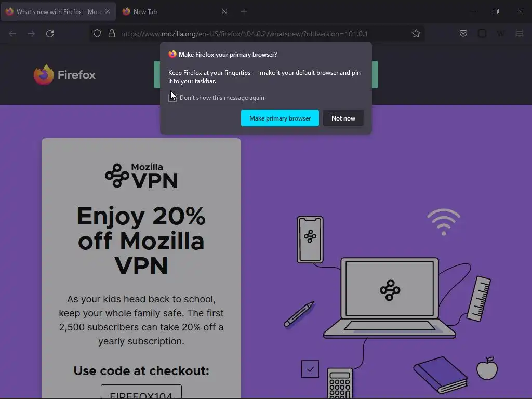Click the mozilla.org URL address field

click(244, 34)
